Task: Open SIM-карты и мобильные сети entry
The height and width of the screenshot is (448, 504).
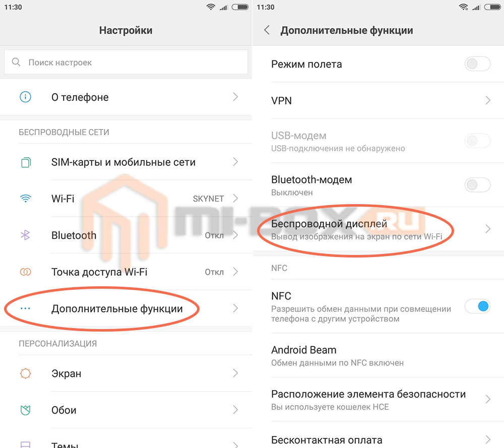Action: tap(126, 162)
